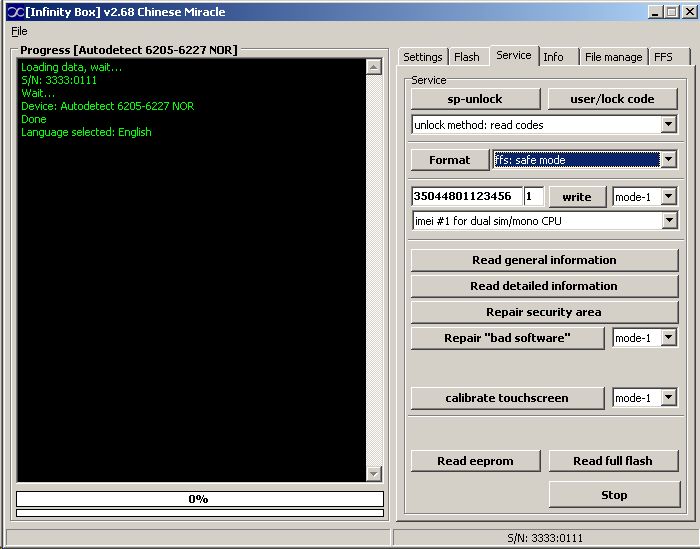Click the log scrollbar down arrow
The image size is (700, 549).
point(374,473)
